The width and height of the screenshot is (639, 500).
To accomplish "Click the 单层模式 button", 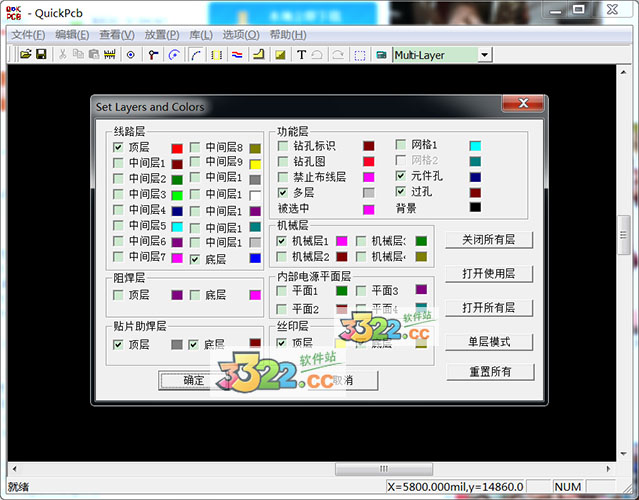I will coord(490,342).
